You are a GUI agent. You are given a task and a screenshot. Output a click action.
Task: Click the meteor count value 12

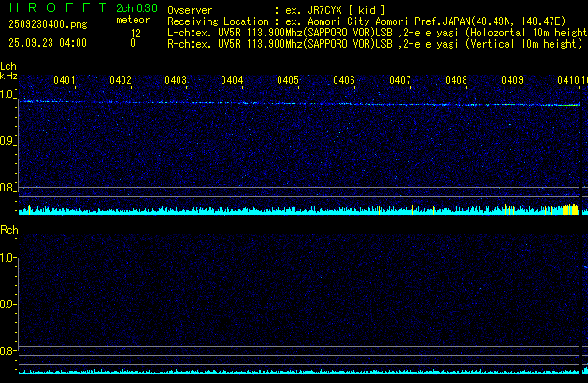[136, 32]
